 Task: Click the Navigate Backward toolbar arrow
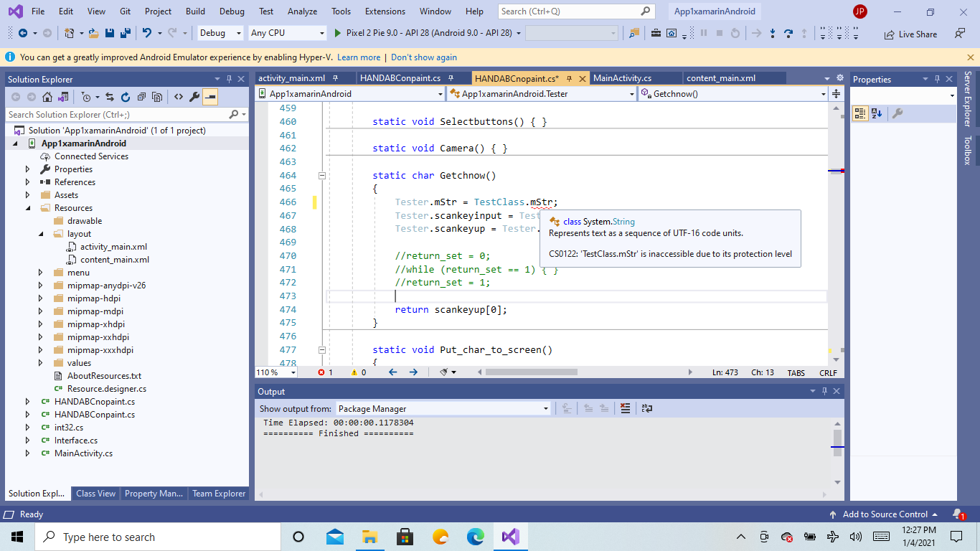[23, 33]
